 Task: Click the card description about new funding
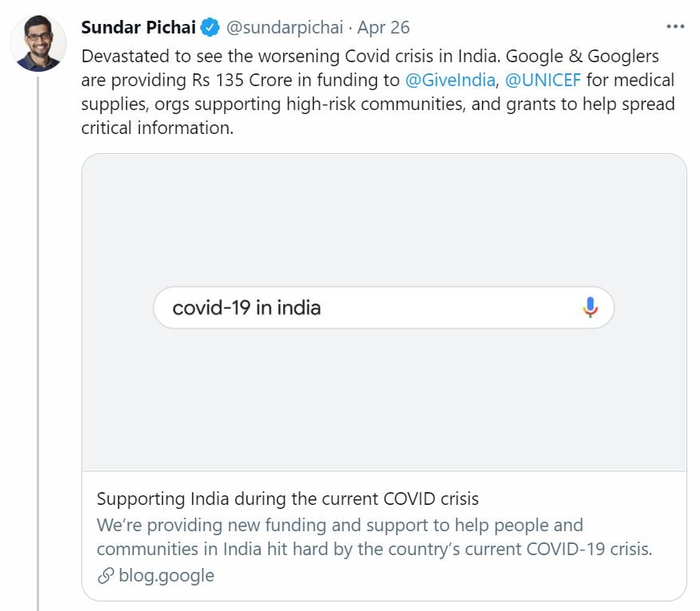(375, 537)
